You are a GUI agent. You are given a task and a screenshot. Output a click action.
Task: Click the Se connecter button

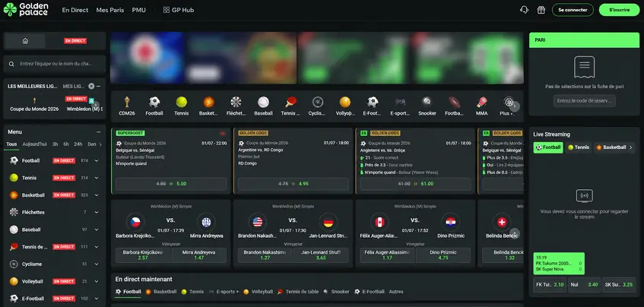pos(573,10)
